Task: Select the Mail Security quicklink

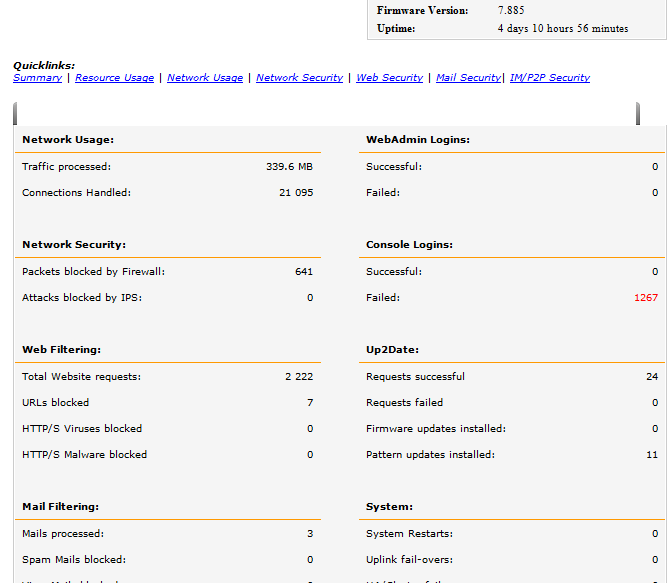Action: (x=468, y=78)
